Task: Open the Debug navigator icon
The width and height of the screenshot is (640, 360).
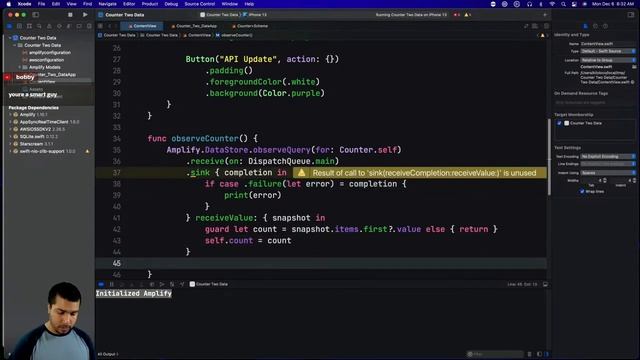Action: pos(69,26)
